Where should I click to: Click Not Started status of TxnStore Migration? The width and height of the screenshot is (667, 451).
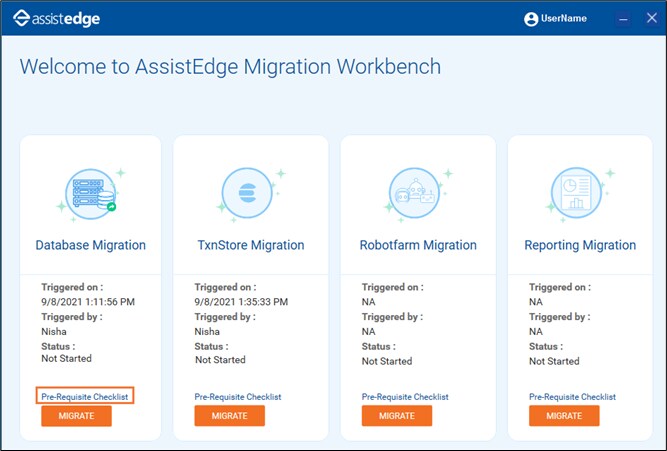click(x=220, y=360)
